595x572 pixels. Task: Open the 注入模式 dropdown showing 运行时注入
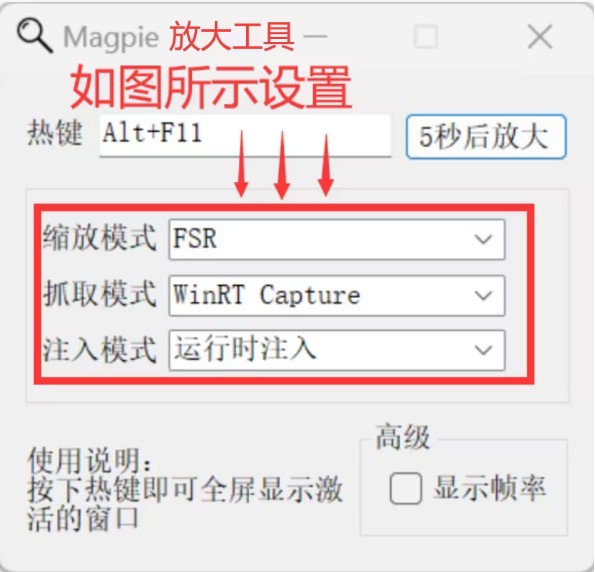(337, 350)
